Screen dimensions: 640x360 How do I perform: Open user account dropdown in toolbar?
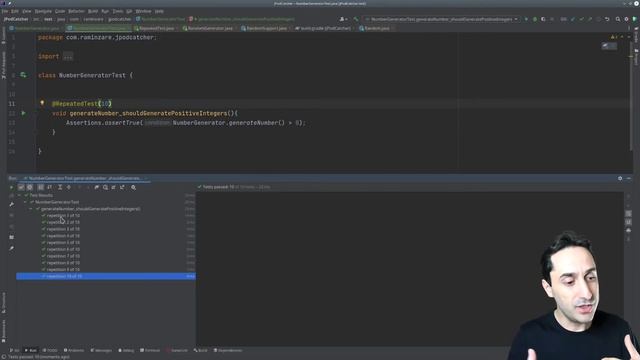[x=344, y=19]
